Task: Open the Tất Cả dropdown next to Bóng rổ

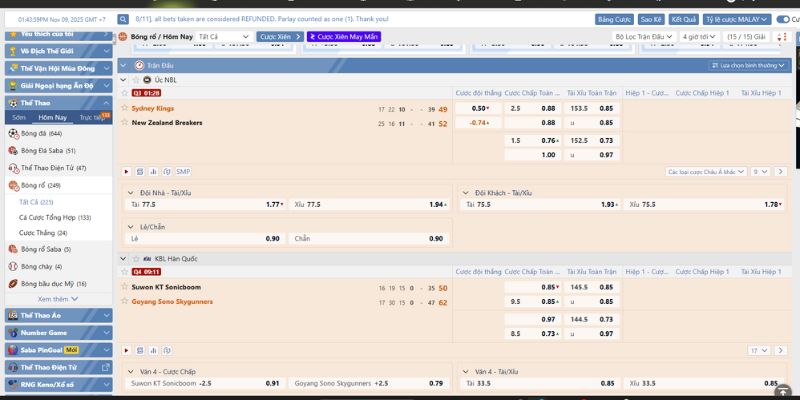Action: 222,37
